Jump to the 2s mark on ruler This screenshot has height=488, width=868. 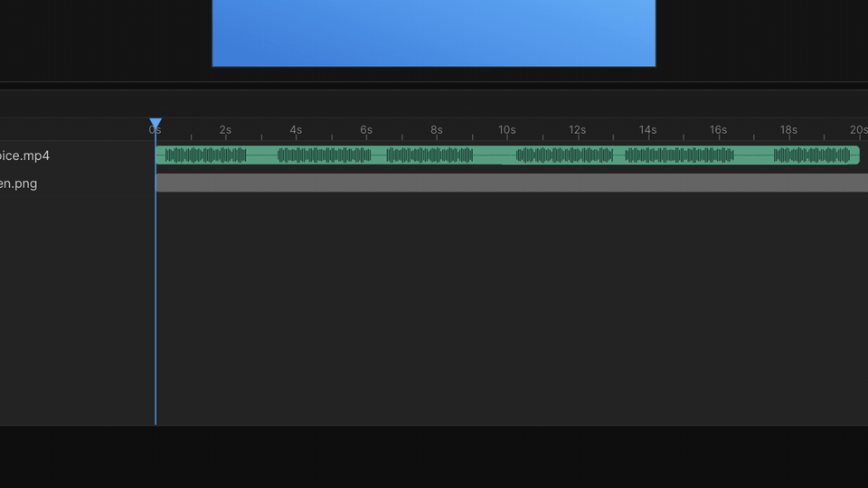pos(225,130)
